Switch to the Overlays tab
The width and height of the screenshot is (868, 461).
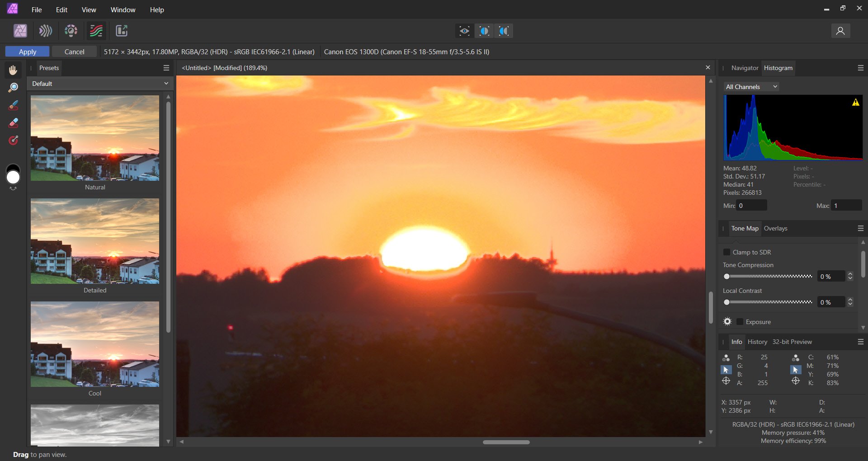[x=775, y=228]
